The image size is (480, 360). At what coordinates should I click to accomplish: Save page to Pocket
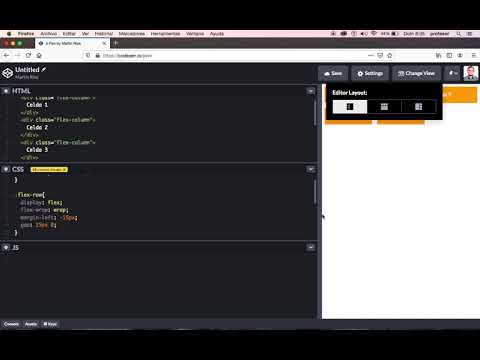click(380, 55)
